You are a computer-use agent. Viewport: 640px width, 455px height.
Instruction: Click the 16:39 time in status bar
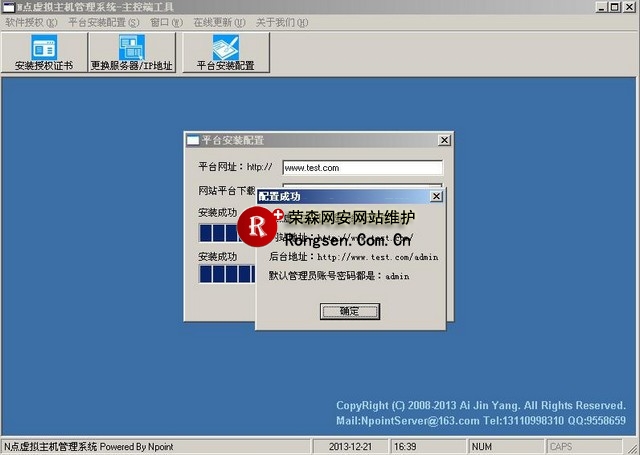(406, 446)
